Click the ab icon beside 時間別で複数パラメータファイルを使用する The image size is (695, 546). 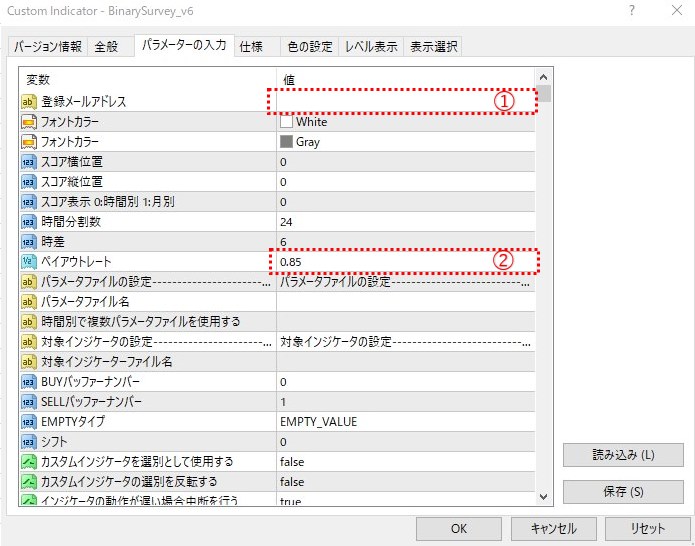29,322
